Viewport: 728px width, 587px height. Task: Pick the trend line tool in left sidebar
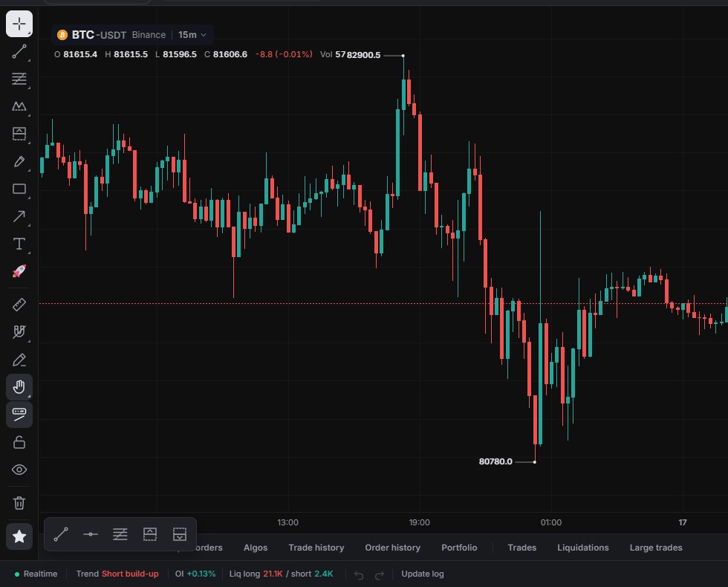tap(19, 51)
